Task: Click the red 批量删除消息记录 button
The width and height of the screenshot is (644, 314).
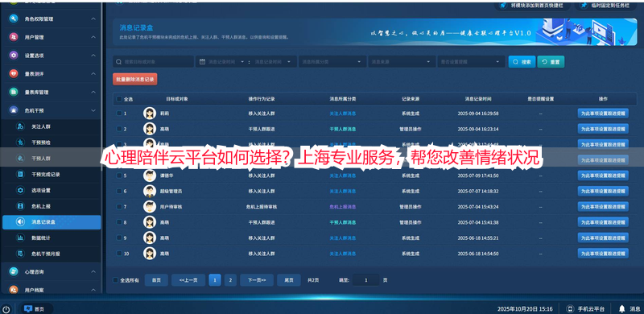Action: pos(135,80)
